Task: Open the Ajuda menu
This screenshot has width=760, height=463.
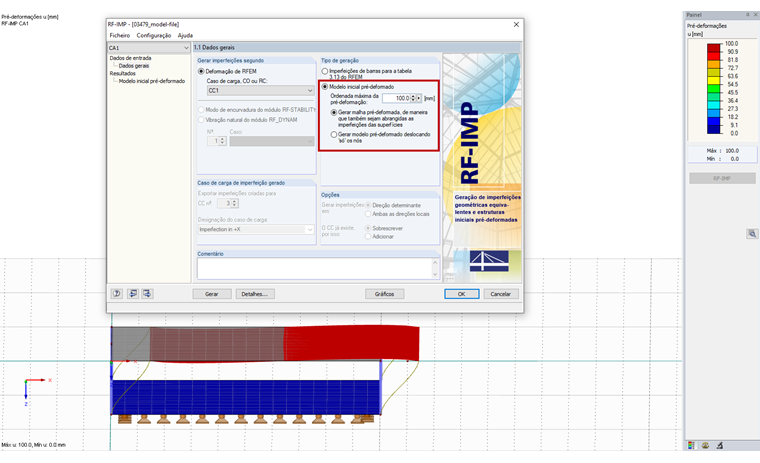Action: [185, 35]
